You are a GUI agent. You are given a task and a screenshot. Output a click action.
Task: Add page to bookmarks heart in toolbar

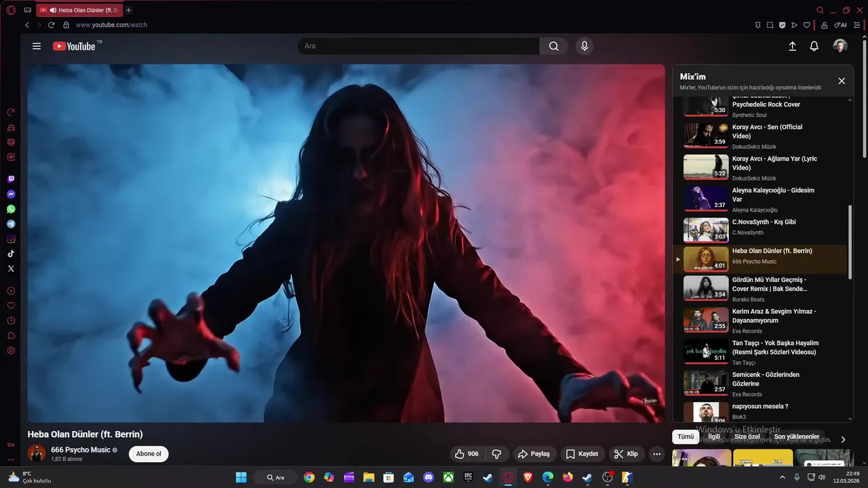(x=806, y=25)
